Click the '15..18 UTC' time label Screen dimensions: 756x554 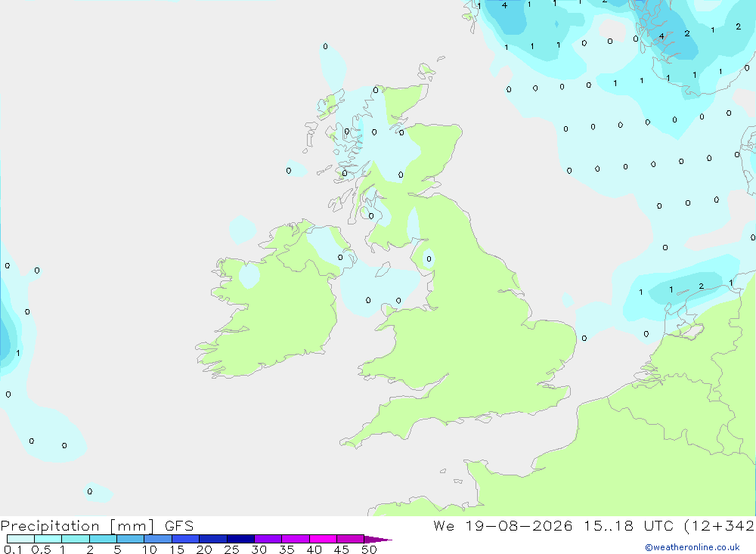pyautogui.click(x=629, y=526)
